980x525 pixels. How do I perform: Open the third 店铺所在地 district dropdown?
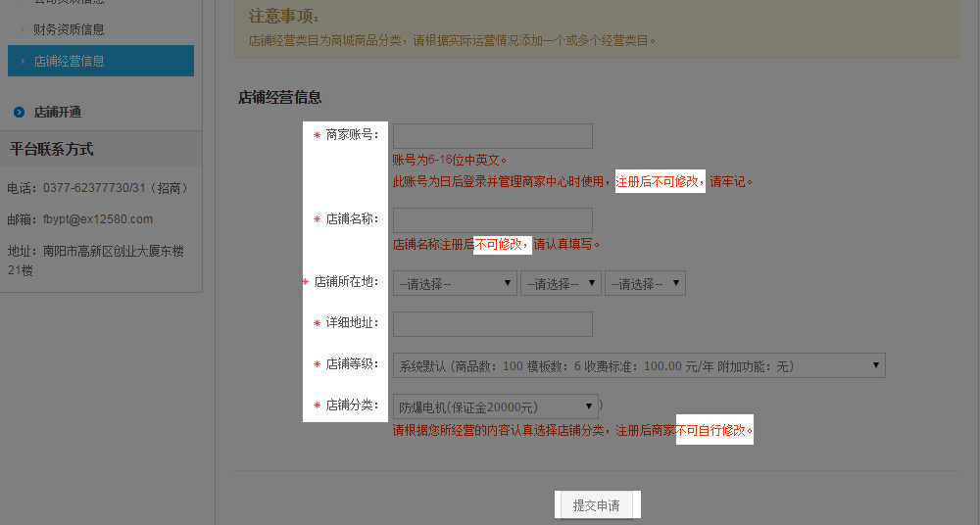pyautogui.click(x=645, y=284)
